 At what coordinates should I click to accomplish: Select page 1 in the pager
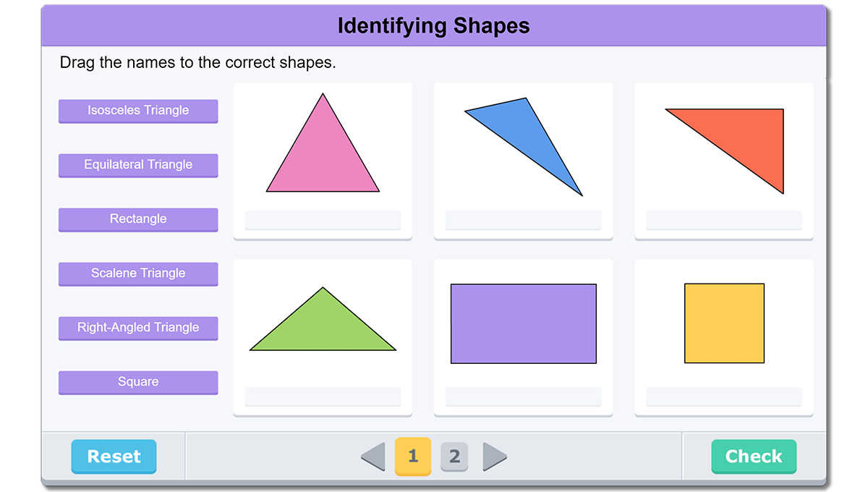point(413,457)
